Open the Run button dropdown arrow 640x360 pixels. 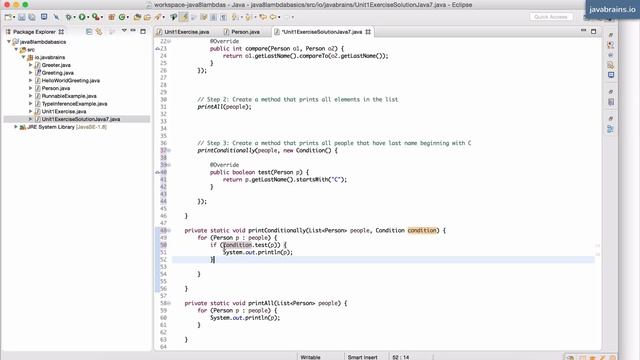88,17
